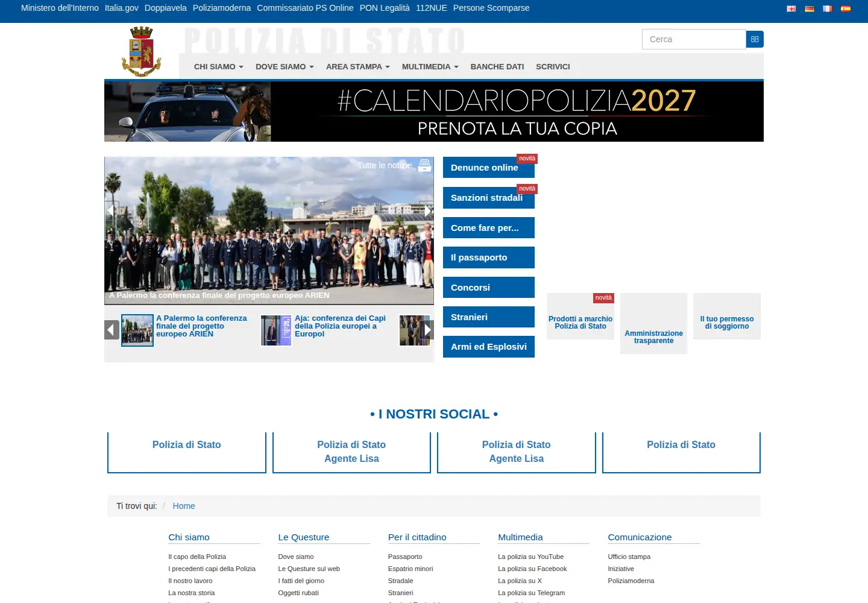Choose the French flag language icon

(828, 8)
